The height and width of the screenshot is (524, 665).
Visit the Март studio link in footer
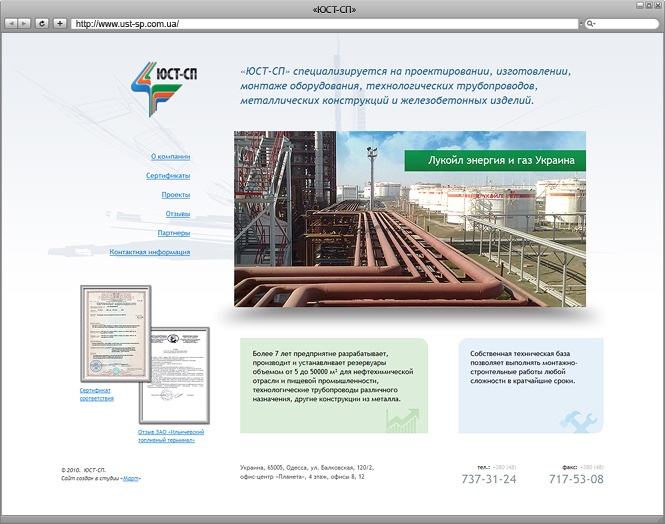131,479
